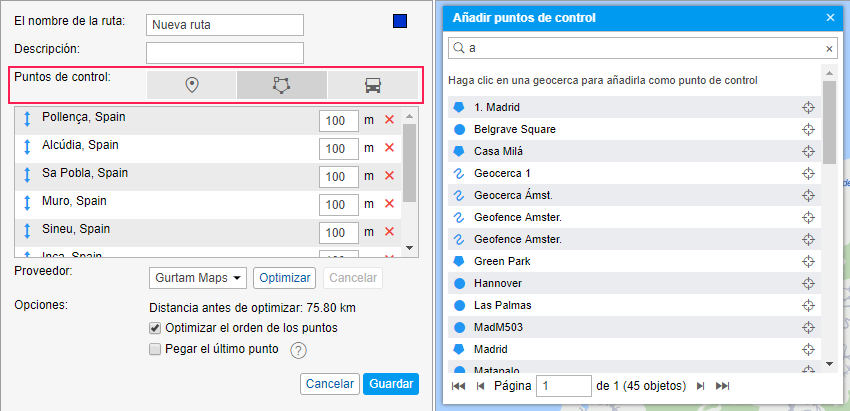Switch to address point mode tab

[x=192, y=85]
